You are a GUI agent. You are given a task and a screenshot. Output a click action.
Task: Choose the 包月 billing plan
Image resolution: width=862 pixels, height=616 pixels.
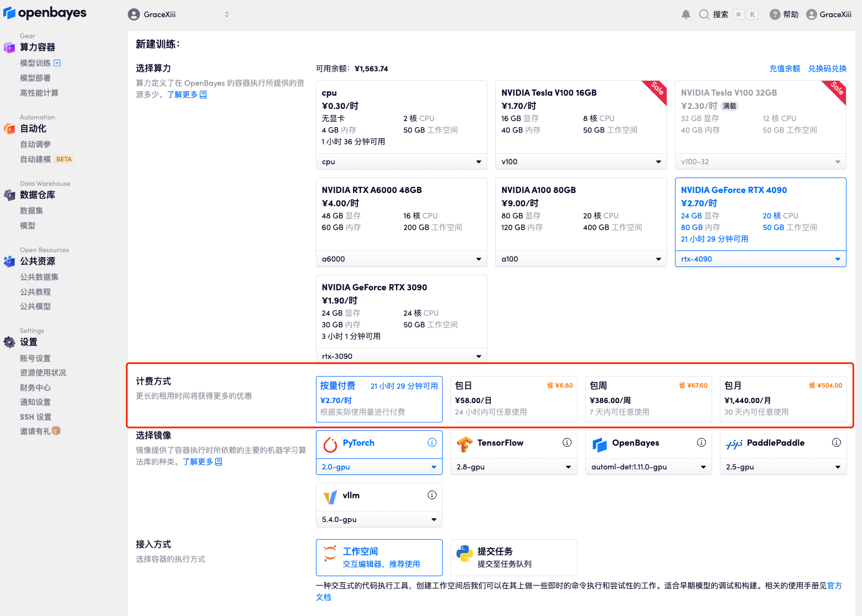click(x=783, y=399)
